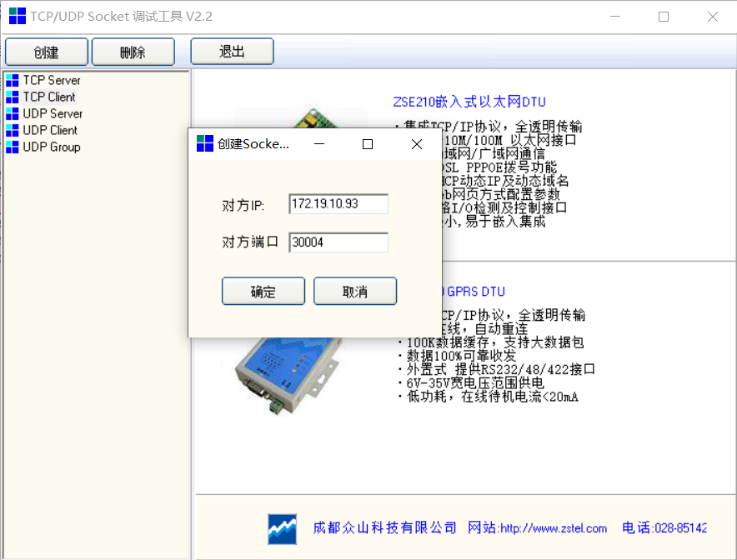
Task: Select the TCP Server tree node
Action: coord(52,80)
